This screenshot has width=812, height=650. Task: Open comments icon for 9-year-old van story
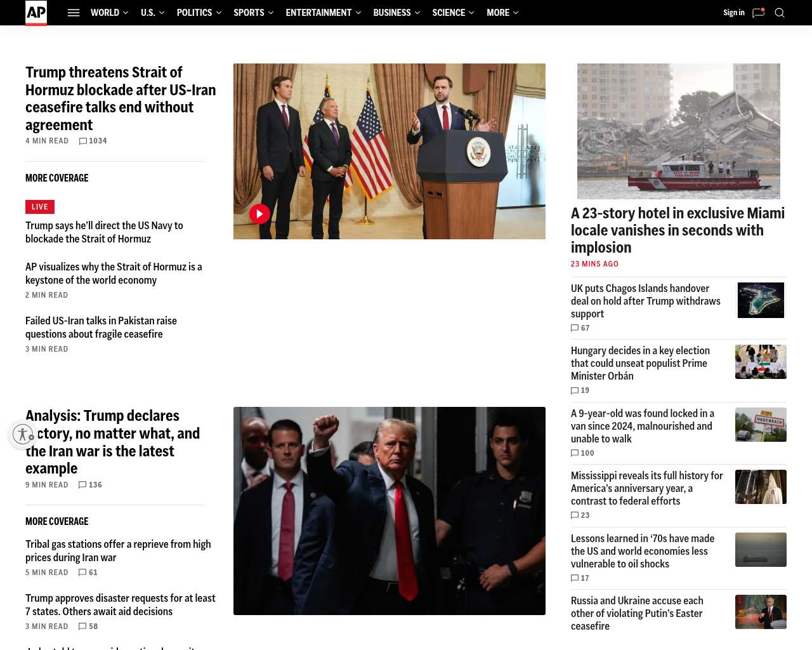click(x=575, y=453)
